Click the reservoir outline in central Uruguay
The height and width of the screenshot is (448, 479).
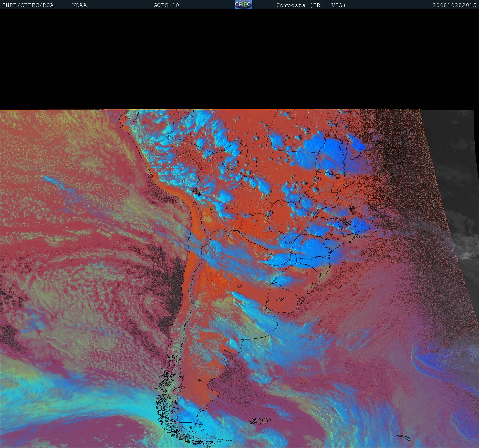(281, 298)
